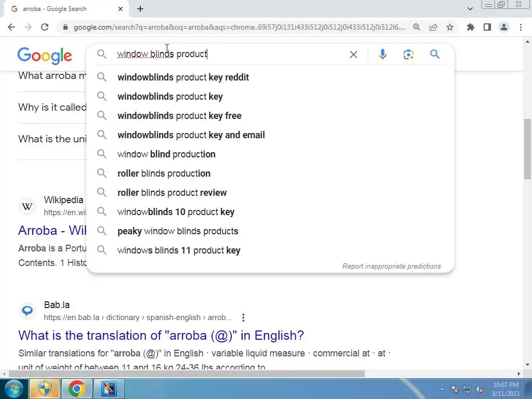532x399 pixels.
Task: Open the Extensions puzzle icon
Action: pos(471,27)
